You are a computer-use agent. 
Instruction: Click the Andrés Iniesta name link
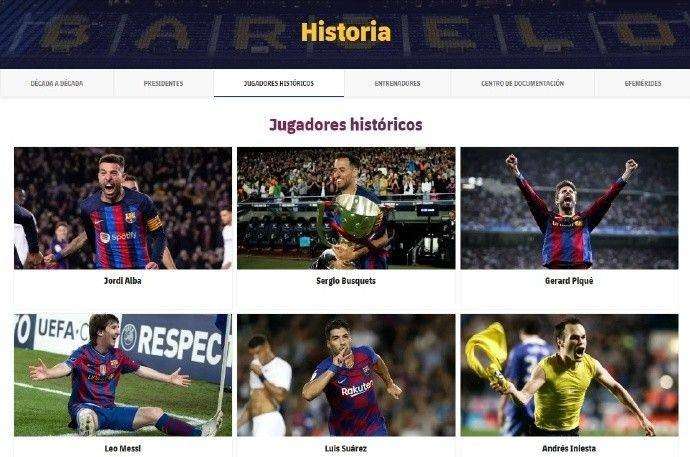(569, 448)
